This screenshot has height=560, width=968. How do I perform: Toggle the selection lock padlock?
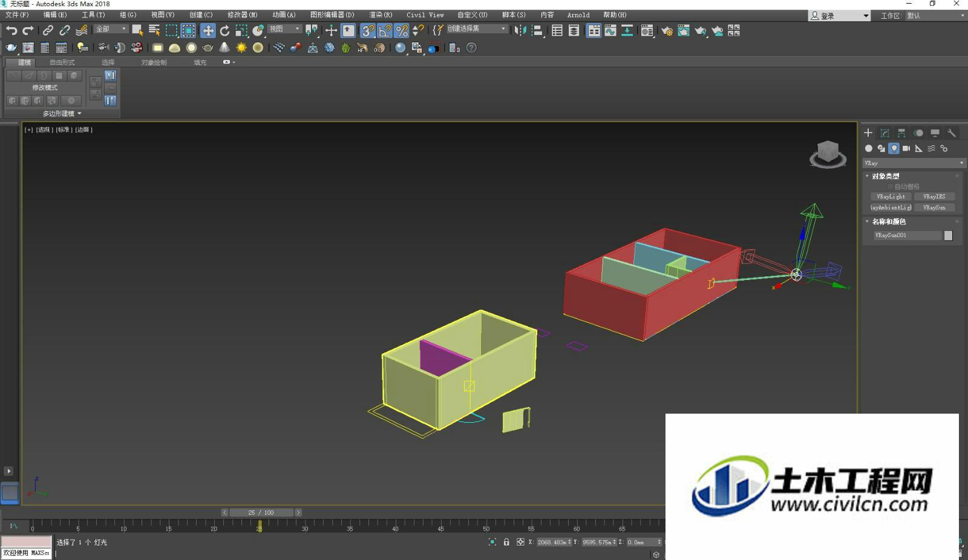pyautogui.click(x=506, y=542)
